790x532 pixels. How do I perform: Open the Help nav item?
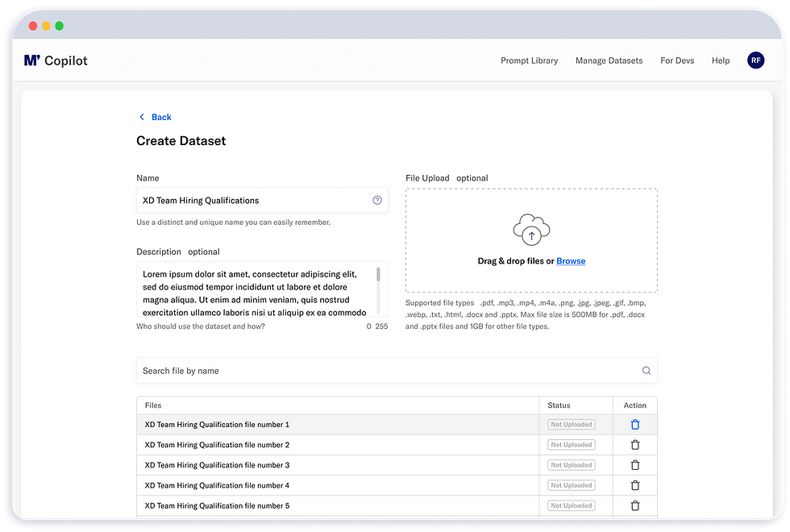[x=721, y=60]
